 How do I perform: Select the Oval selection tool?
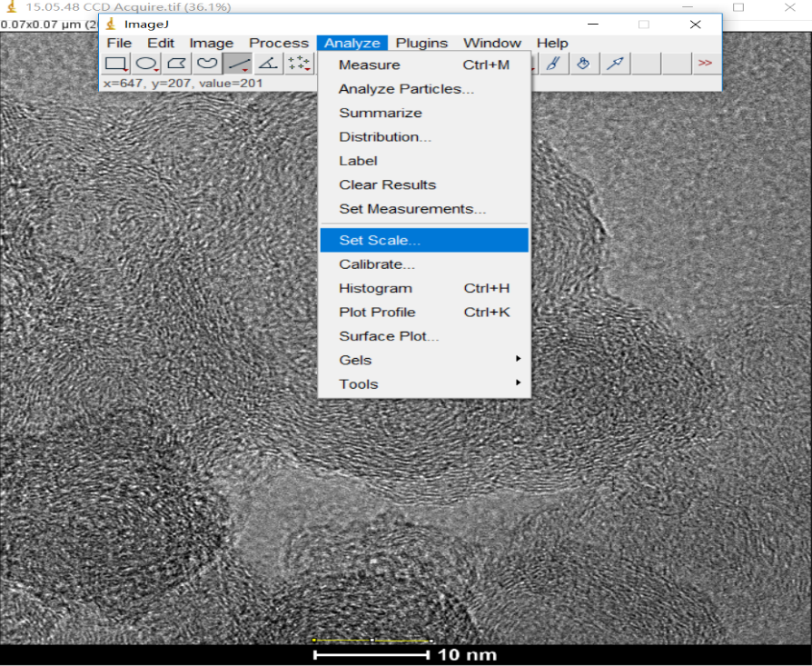click(146, 64)
